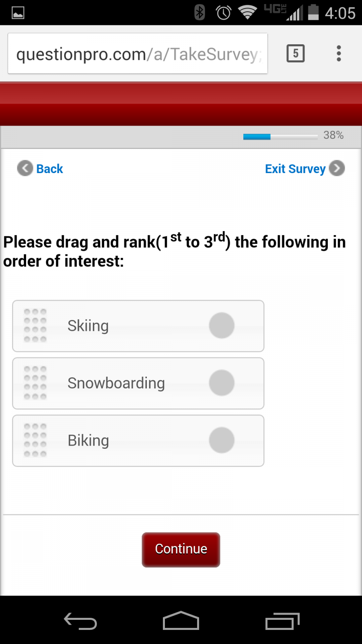
Task: Open the questionpro.com address bar
Action: (x=138, y=53)
